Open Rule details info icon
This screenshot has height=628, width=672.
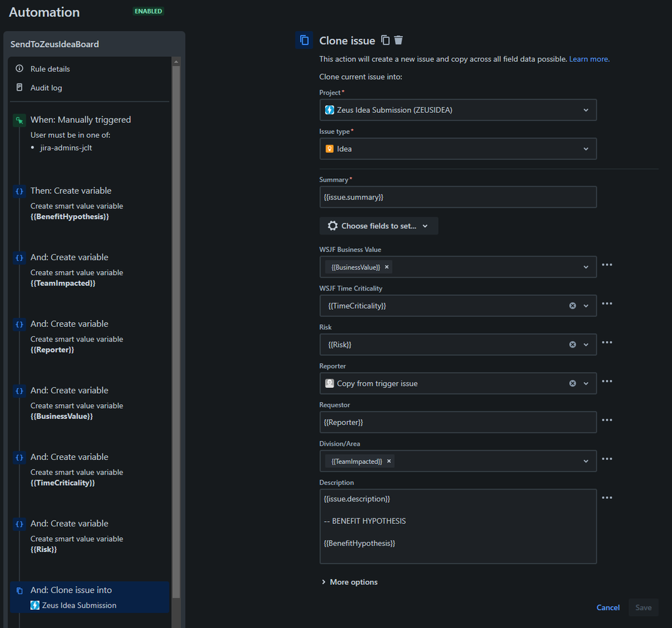(x=20, y=69)
